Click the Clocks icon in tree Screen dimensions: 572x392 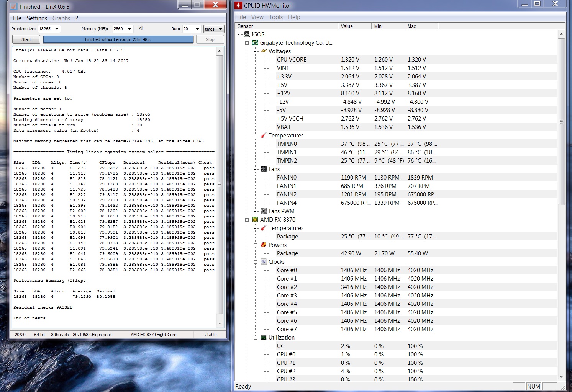tap(264, 262)
